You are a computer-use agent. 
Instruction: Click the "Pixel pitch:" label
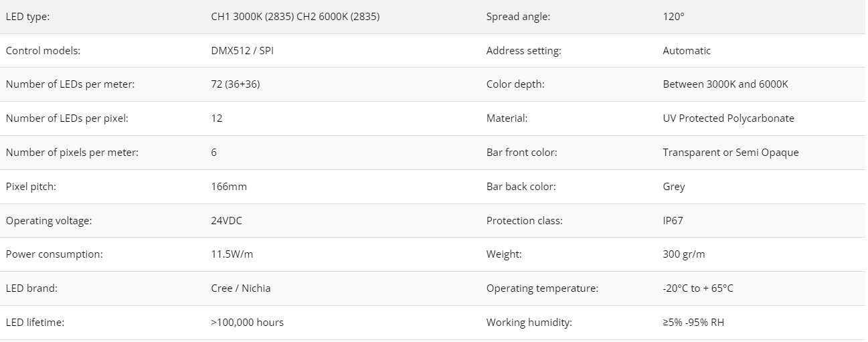point(31,187)
